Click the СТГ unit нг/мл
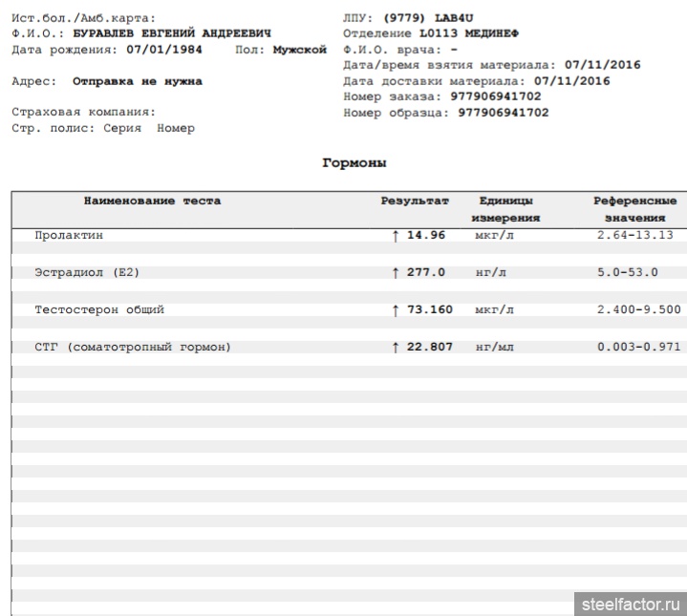 point(495,348)
